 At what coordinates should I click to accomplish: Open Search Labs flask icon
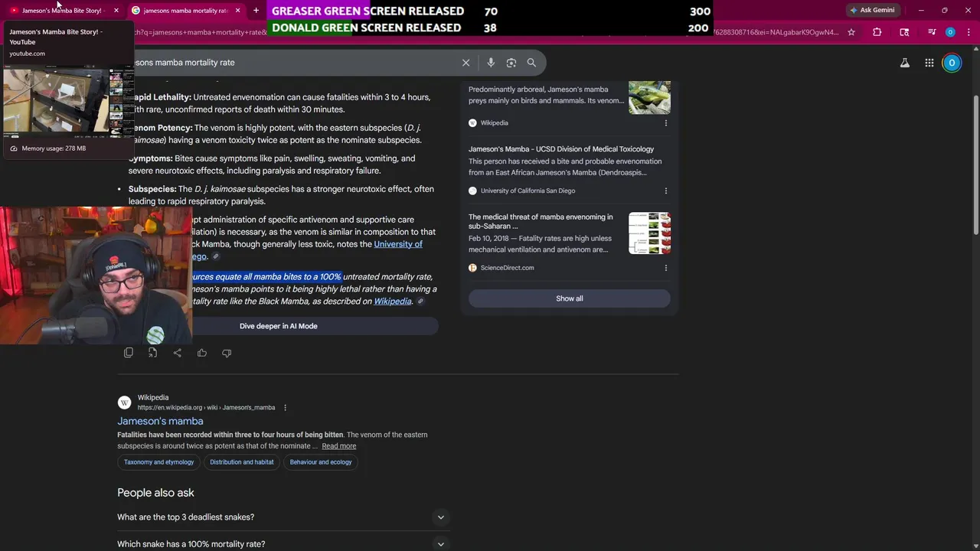[x=905, y=63]
